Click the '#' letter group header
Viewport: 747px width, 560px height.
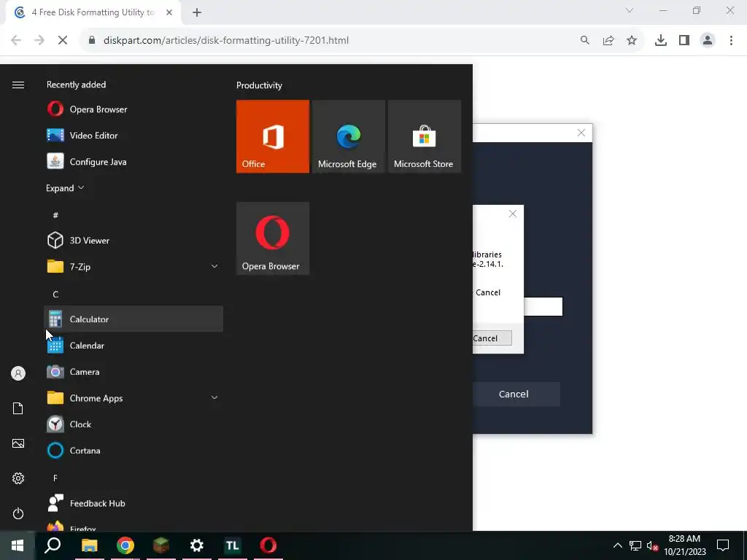(x=55, y=215)
